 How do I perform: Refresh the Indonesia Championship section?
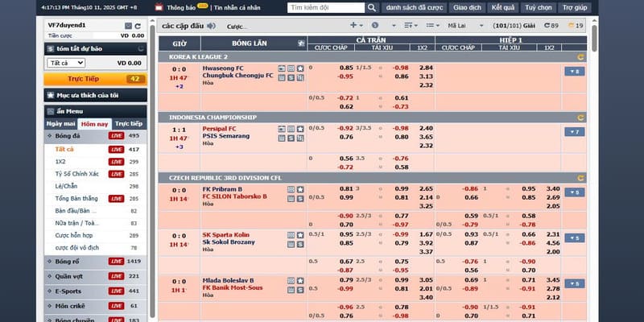tap(580, 118)
